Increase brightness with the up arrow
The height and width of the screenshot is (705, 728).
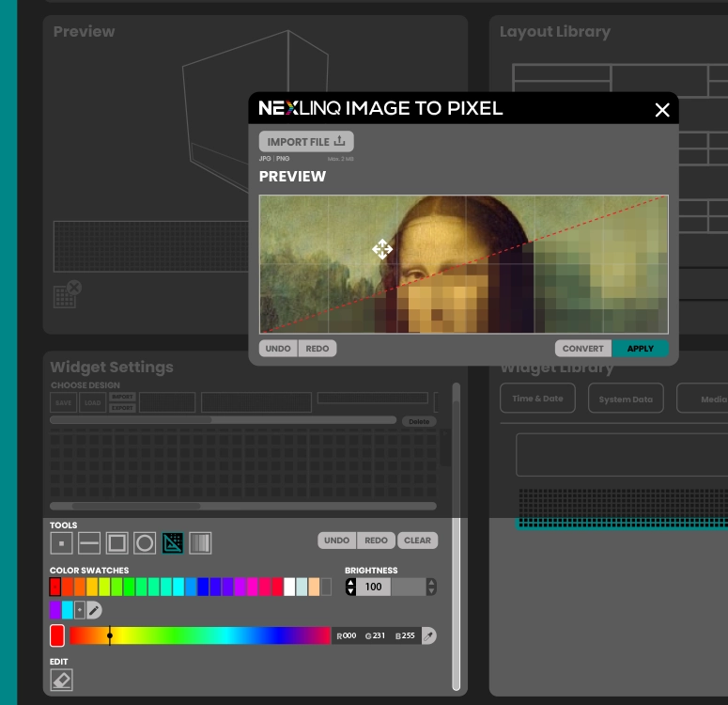pyautogui.click(x=351, y=582)
